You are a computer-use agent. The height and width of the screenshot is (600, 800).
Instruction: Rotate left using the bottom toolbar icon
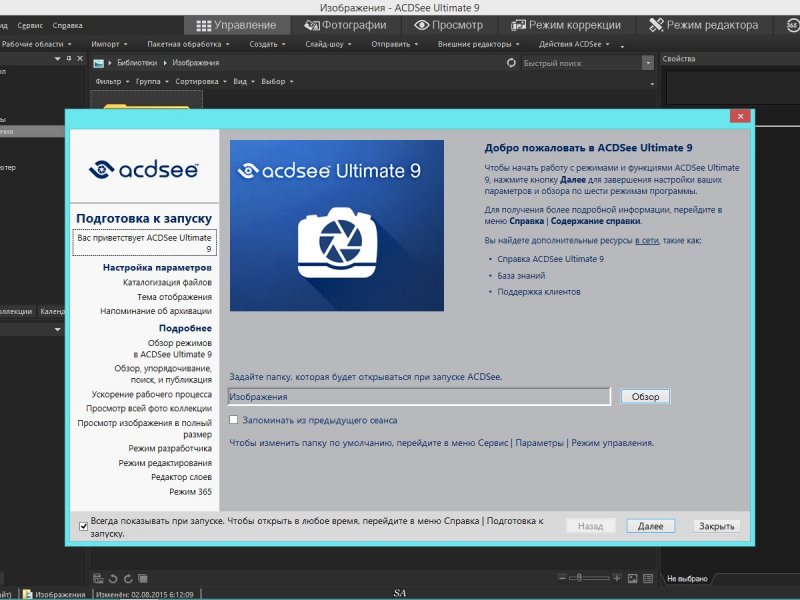pyautogui.click(x=113, y=578)
